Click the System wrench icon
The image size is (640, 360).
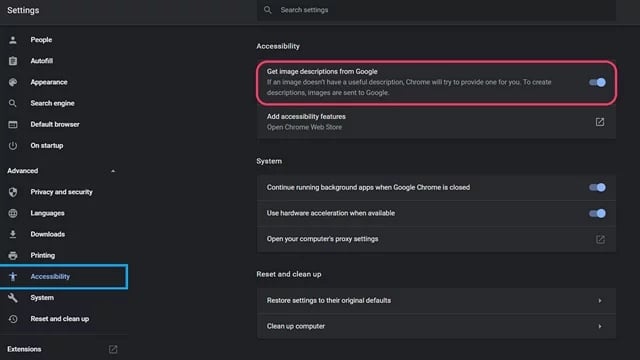tap(13, 298)
